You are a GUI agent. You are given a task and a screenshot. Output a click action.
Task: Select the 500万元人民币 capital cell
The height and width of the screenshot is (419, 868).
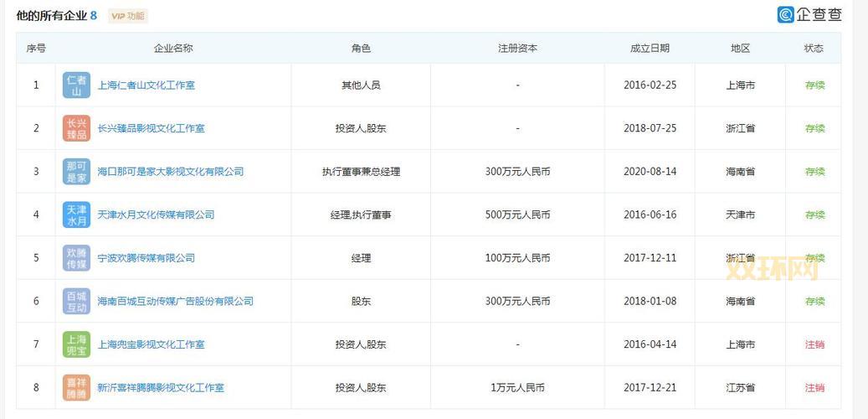[x=517, y=215]
